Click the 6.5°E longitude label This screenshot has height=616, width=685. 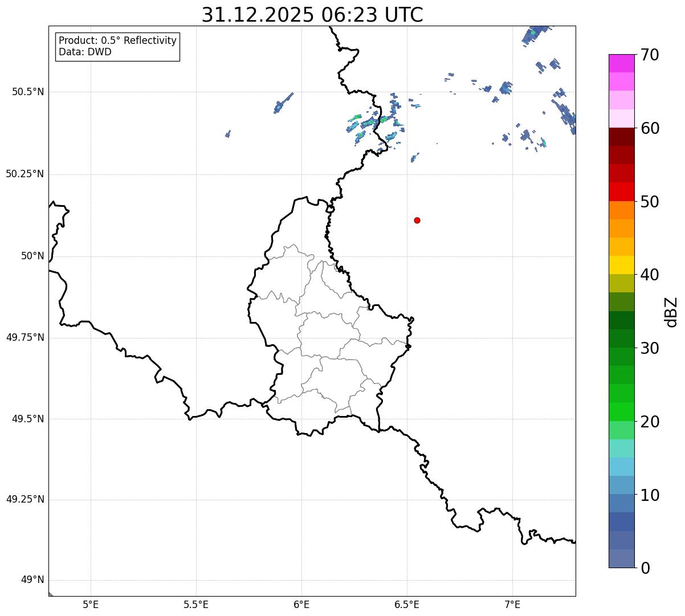pos(407,604)
